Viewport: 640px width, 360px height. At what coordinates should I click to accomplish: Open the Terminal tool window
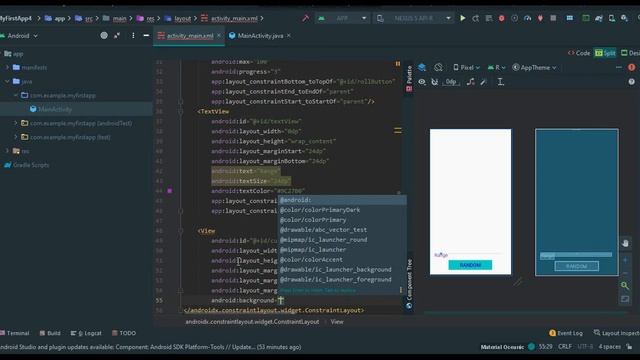tap(15, 333)
